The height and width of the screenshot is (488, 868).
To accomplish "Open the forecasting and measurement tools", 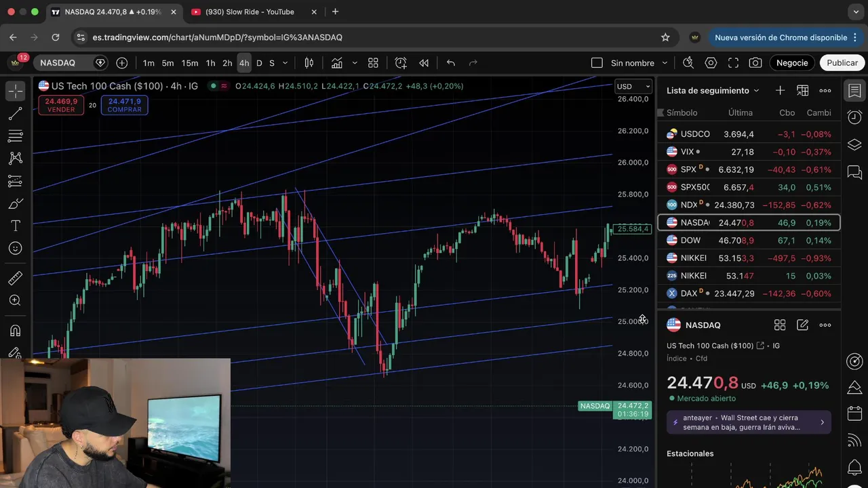I will click(x=15, y=181).
